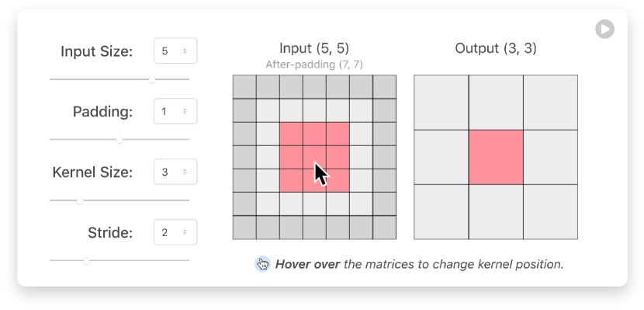Select the bottom-right output matrix cell

(550, 212)
